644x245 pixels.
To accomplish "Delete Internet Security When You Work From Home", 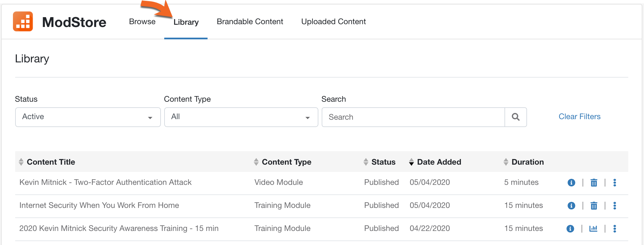I will [594, 206].
